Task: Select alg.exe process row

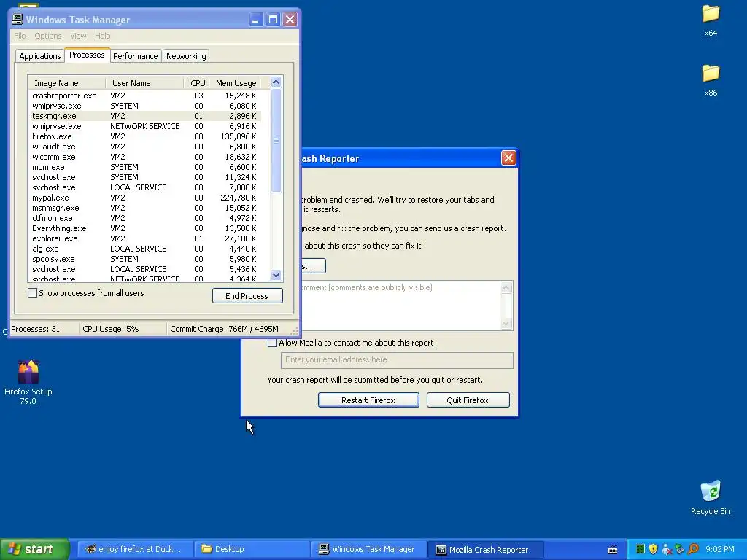Action: 144,249
